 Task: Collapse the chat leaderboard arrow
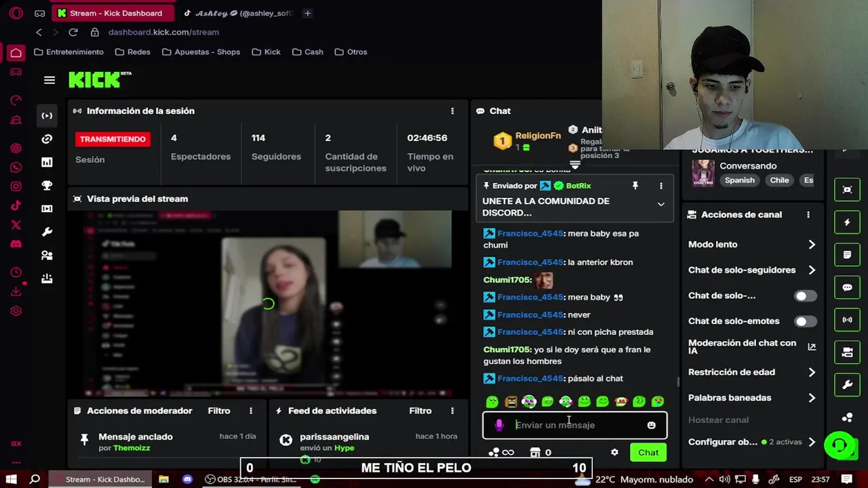[575, 165]
